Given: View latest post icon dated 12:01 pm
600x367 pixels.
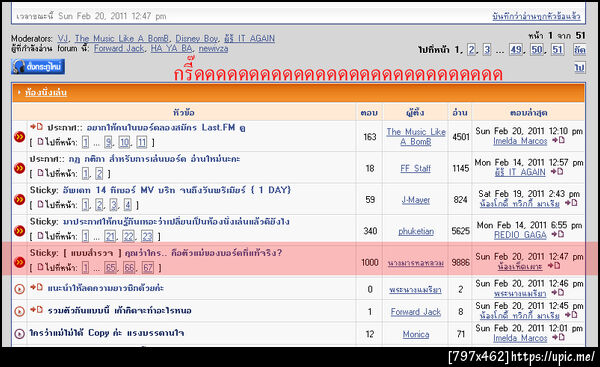Looking at the screenshot, I should pos(558,337).
